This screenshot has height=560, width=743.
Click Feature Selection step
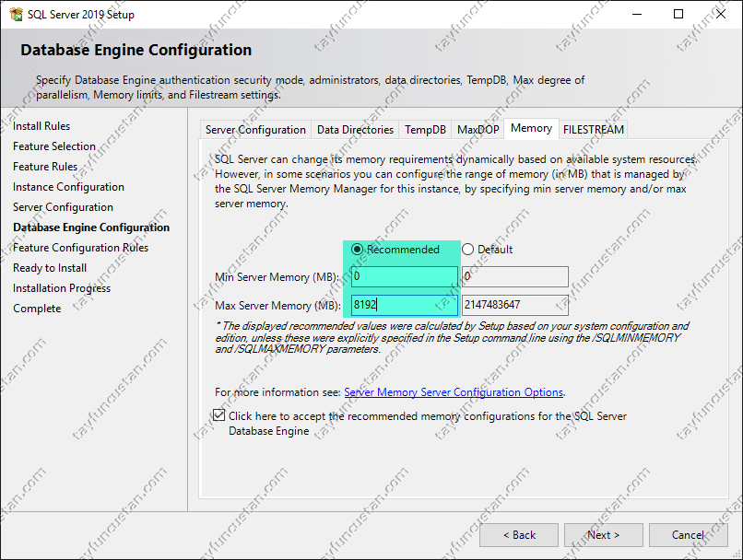click(54, 146)
